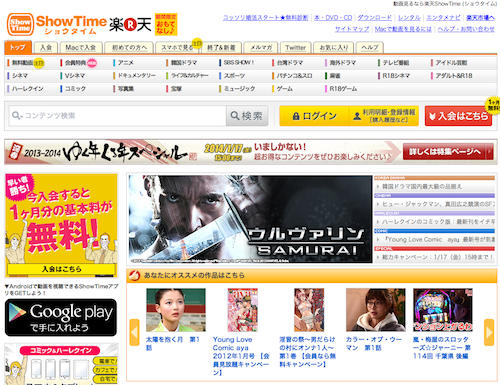Click the レンタル header link
The height and width of the screenshot is (385, 500).
409,18
